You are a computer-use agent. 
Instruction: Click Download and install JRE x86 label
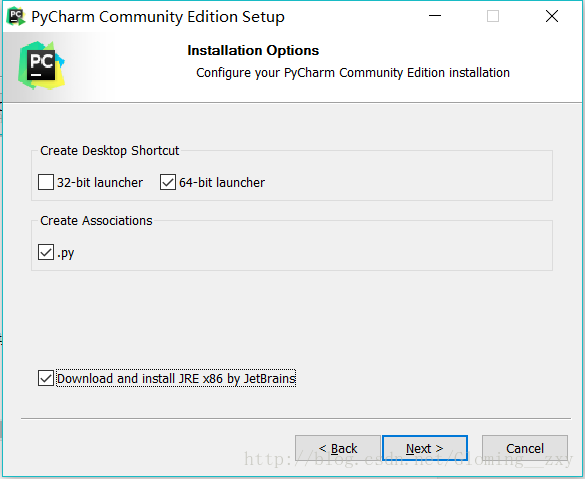point(176,379)
